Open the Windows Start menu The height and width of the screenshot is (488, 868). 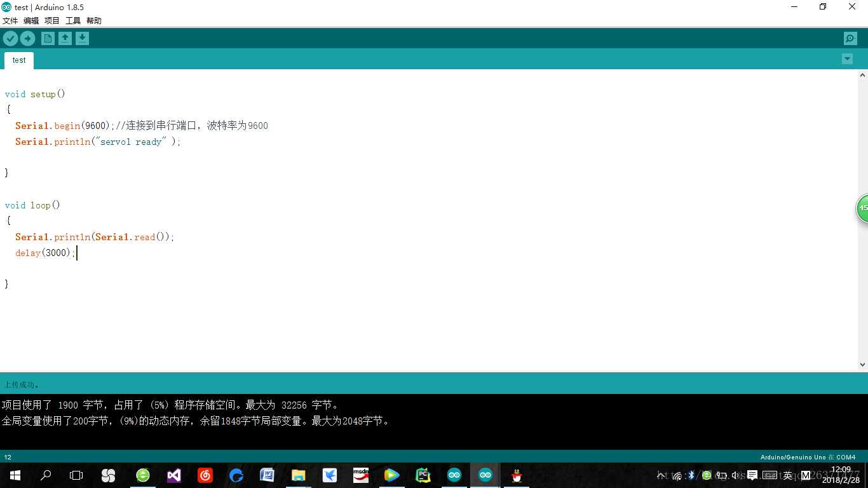15,475
